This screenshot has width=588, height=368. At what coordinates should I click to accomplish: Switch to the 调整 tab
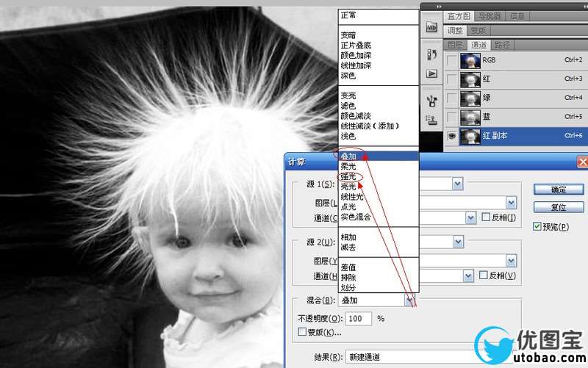[x=455, y=31]
